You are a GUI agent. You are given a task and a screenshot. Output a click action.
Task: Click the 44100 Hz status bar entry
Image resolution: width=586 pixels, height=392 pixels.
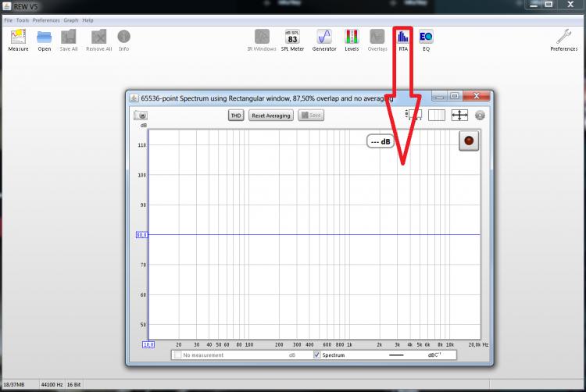point(52,384)
